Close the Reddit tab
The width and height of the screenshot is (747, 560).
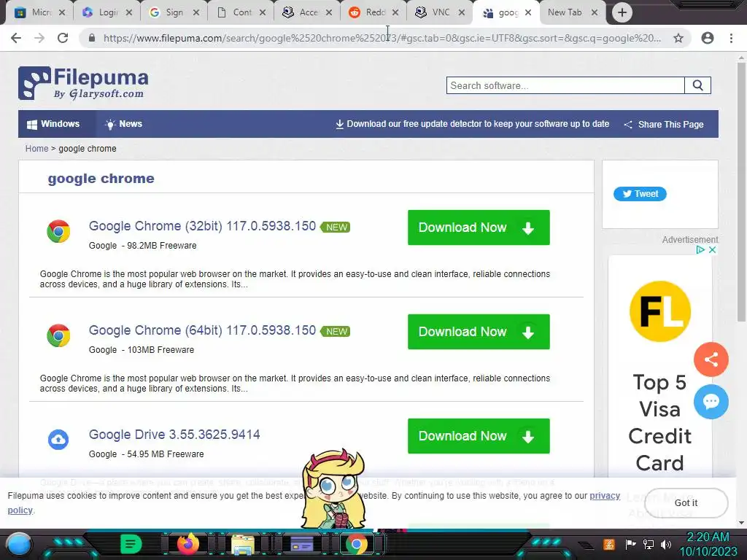(x=395, y=13)
